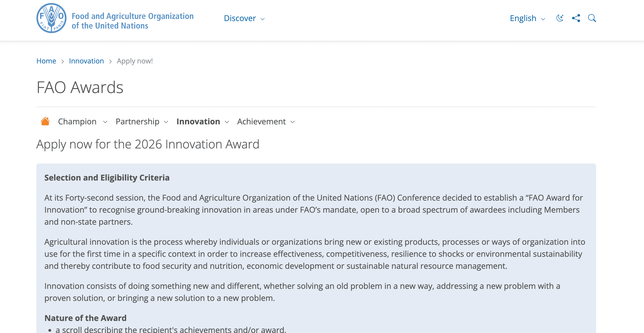
Task: Open the Discover menu
Action: [240, 18]
